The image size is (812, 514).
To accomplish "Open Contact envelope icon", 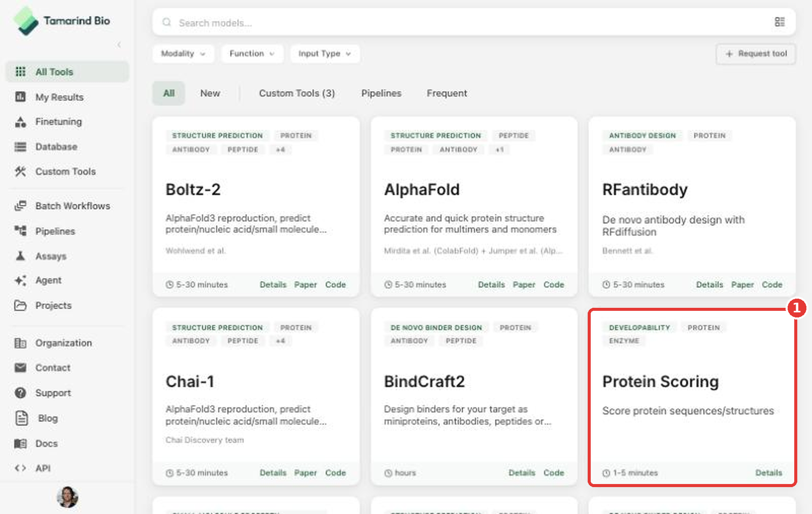I will click(x=20, y=368).
